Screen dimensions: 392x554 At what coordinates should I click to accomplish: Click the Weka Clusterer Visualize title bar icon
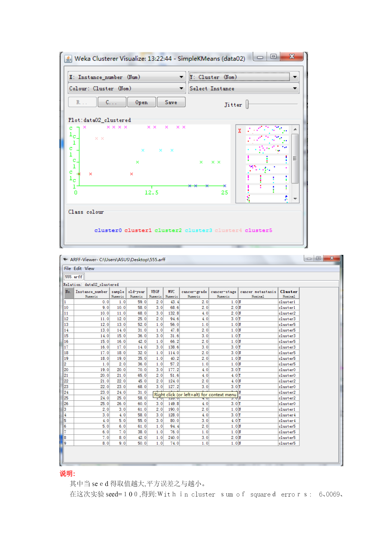(x=68, y=59)
